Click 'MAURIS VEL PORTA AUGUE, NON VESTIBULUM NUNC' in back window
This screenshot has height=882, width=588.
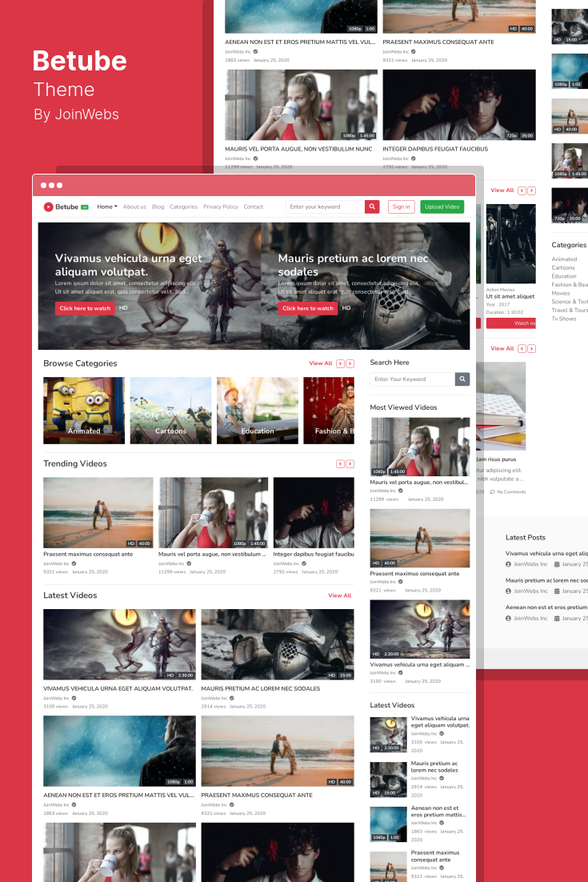click(298, 149)
